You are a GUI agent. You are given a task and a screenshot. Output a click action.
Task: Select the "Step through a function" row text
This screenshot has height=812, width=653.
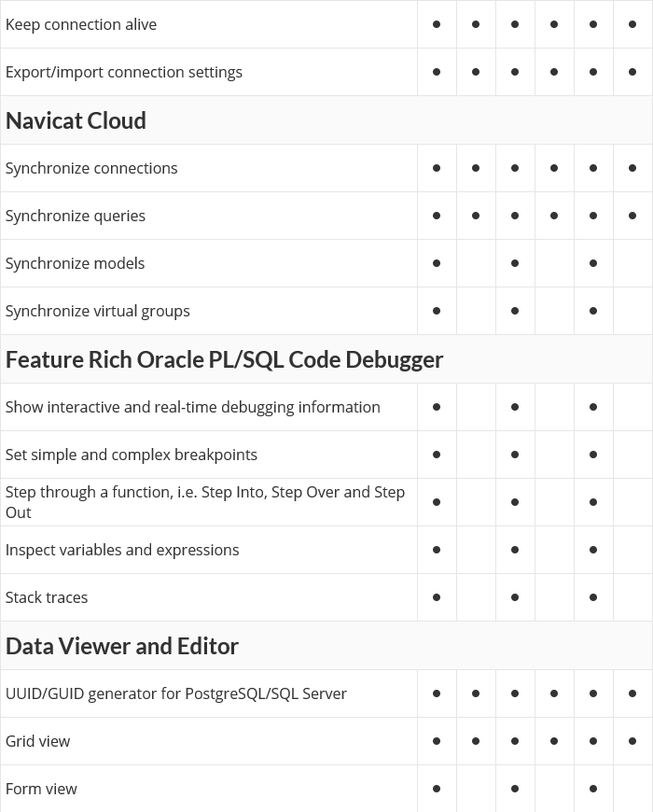click(205, 502)
